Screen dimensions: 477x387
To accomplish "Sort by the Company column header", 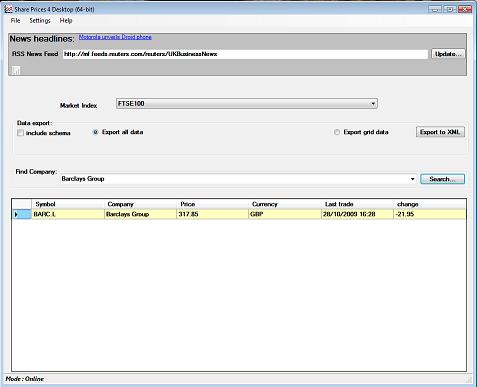I will pyautogui.click(x=140, y=204).
